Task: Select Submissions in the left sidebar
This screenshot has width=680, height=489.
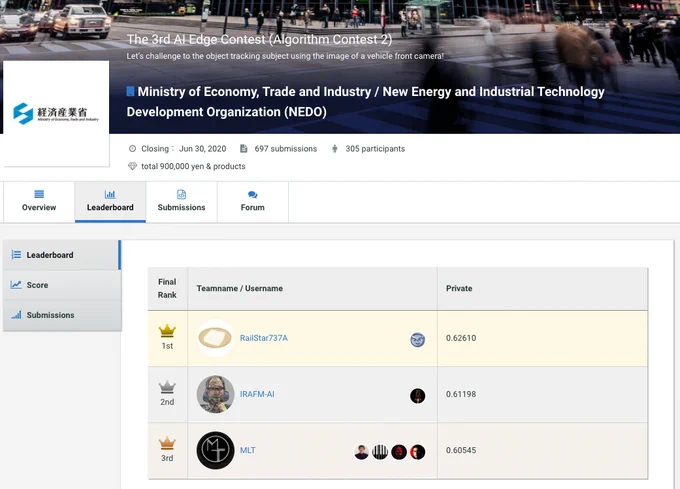Action: click(x=62, y=315)
